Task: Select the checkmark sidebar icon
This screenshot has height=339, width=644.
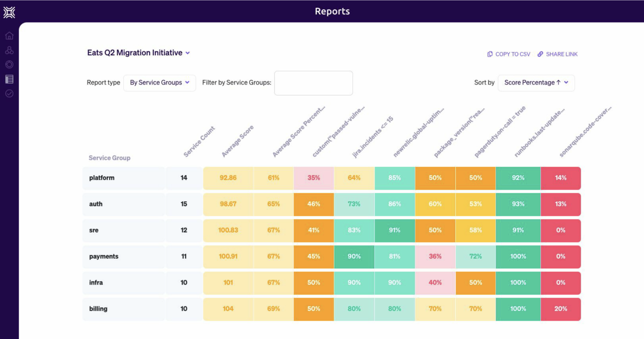Action: tap(9, 93)
